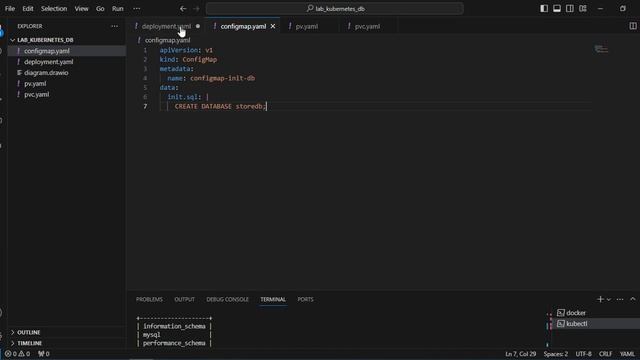Collapse the LAB_KUBERNETES_DB folder
The image size is (640, 360).
[45, 40]
